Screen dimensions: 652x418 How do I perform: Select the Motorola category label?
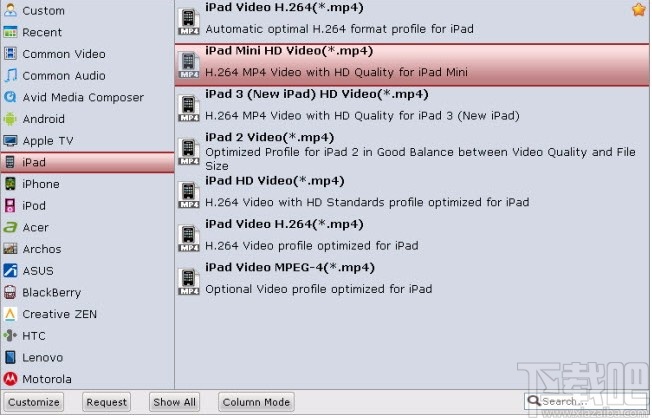[x=47, y=379]
